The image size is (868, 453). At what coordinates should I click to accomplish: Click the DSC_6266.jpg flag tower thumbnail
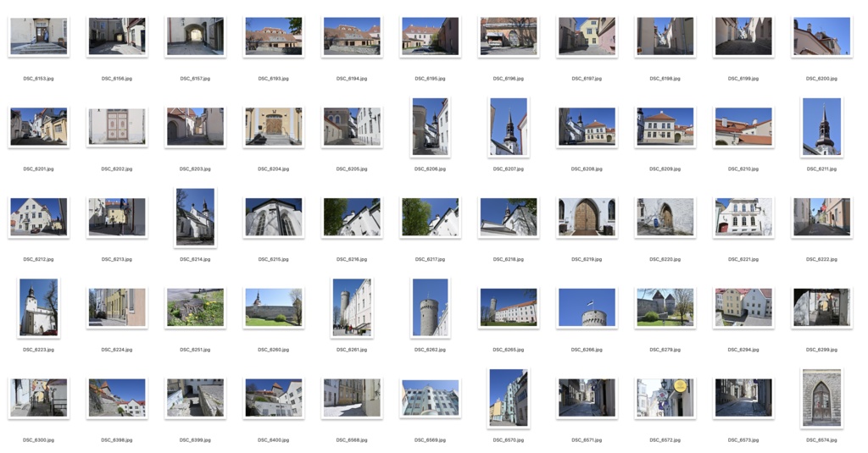pos(587,307)
